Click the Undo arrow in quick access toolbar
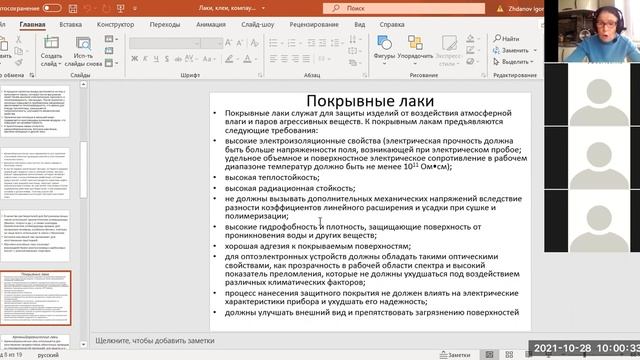This screenshot has height=360, width=640. tap(87, 8)
